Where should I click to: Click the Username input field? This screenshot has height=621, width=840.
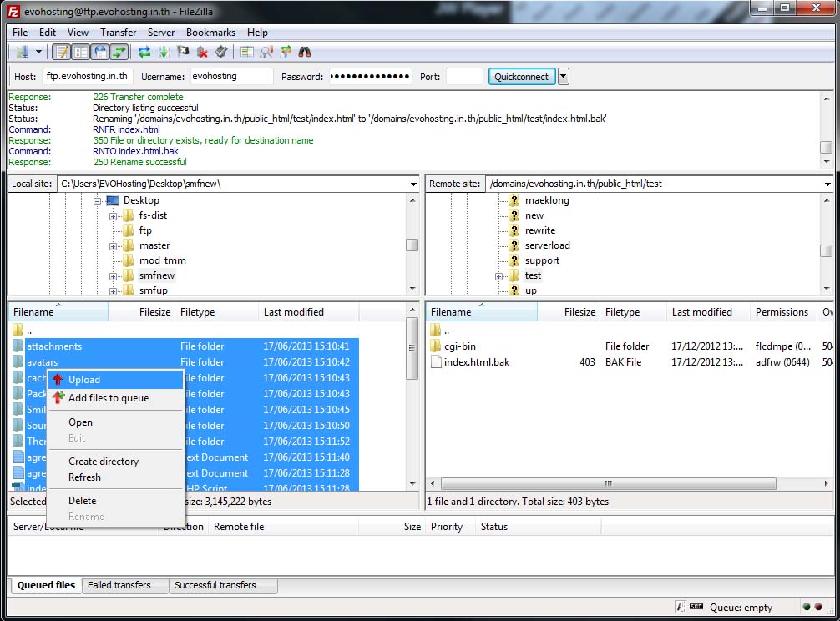(231, 77)
